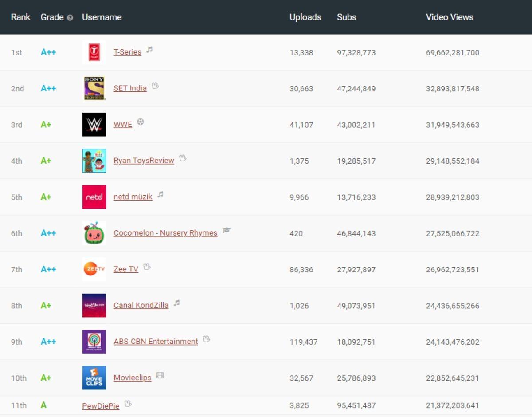Click the WWE channel logo avatar
Screen dimensions: 532x417
tap(94, 125)
